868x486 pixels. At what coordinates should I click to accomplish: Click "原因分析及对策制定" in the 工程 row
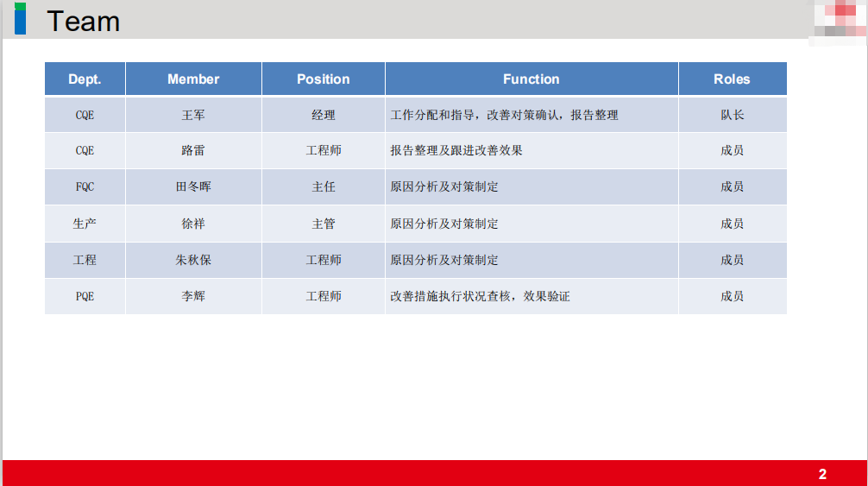[444, 260]
